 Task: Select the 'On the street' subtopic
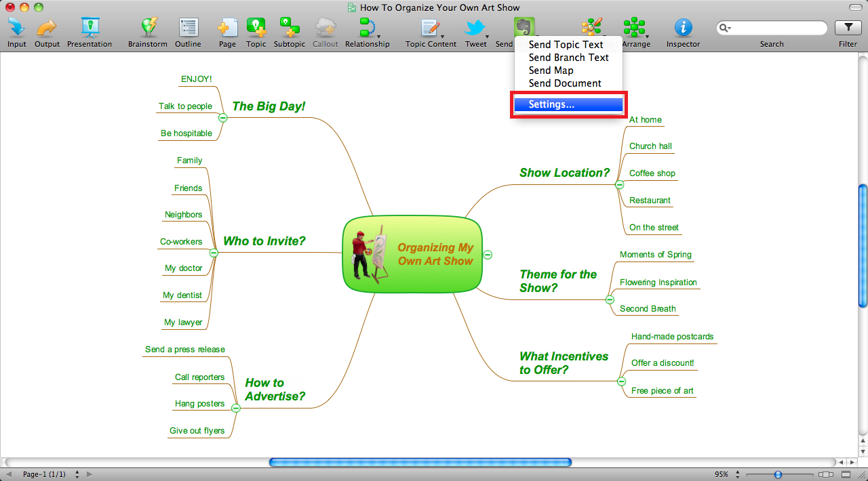point(654,228)
